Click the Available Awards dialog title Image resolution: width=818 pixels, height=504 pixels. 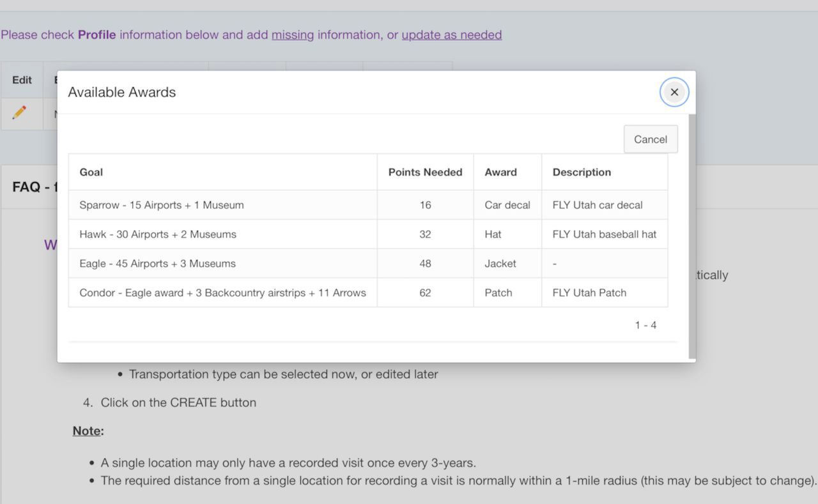pyautogui.click(x=122, y=92)
